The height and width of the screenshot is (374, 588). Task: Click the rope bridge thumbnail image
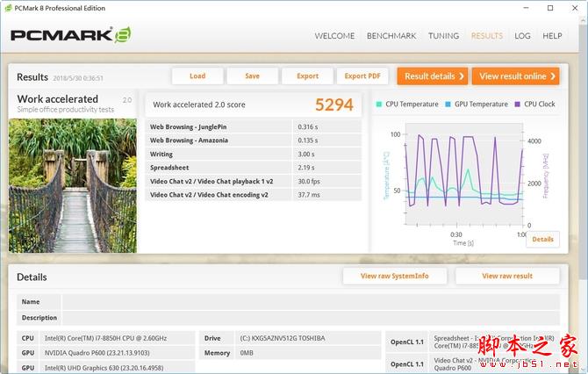coord(73,186)
